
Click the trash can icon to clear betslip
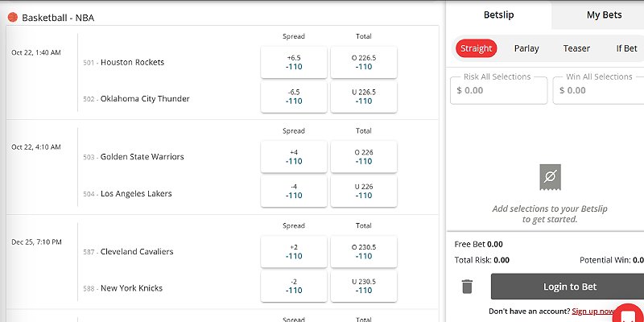(467, 287)
